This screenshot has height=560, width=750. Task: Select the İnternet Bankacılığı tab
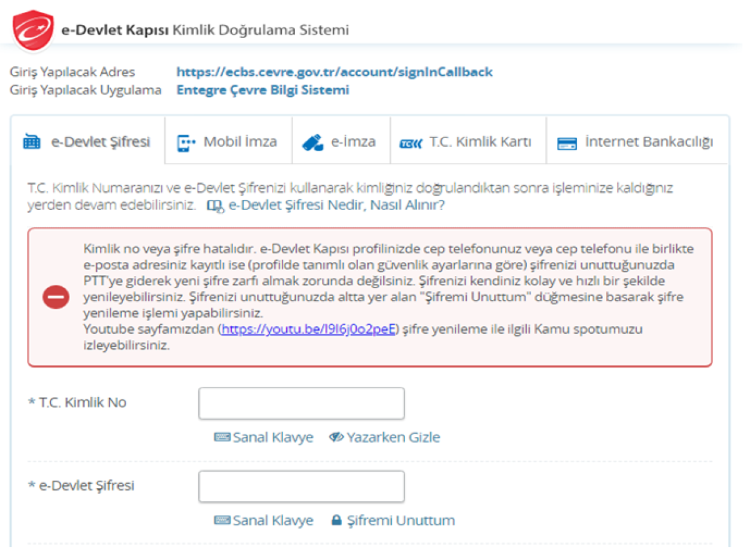click(648, 142)
